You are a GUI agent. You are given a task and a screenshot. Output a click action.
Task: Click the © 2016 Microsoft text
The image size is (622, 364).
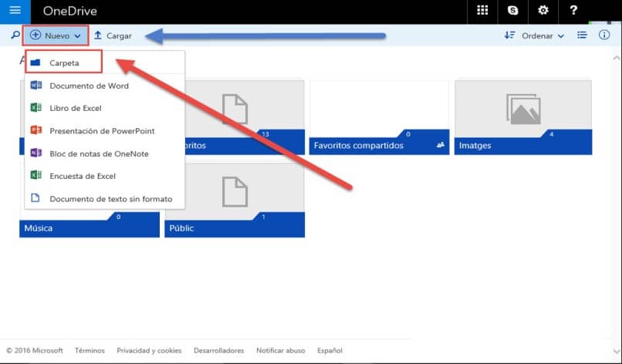[x=35, y=351]
